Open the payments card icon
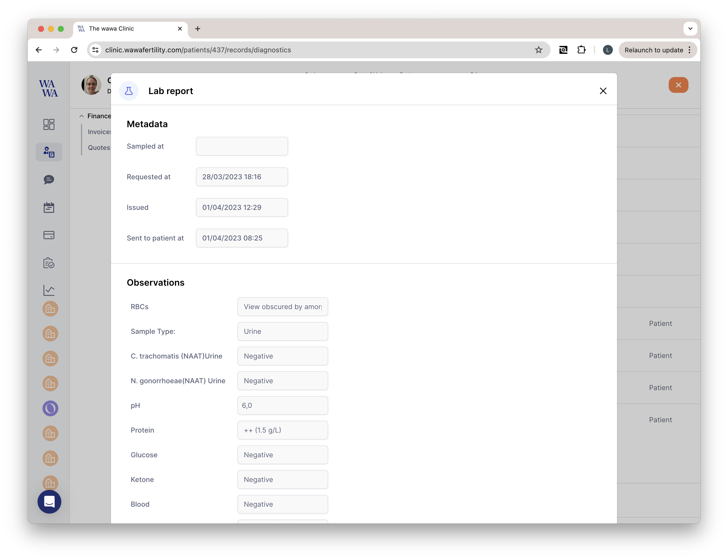Screen dimensions: 728x560 pyautogui.click(x=49, y=235)
